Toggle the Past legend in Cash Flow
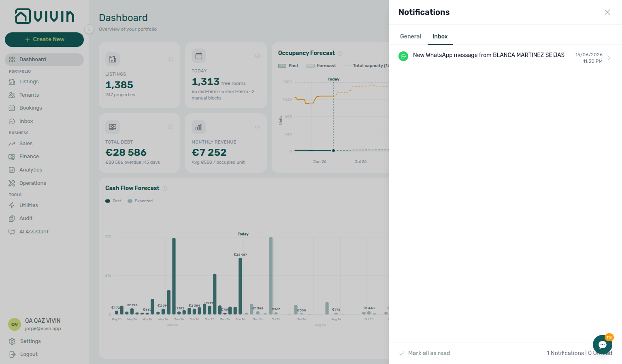 pos(113,201)
